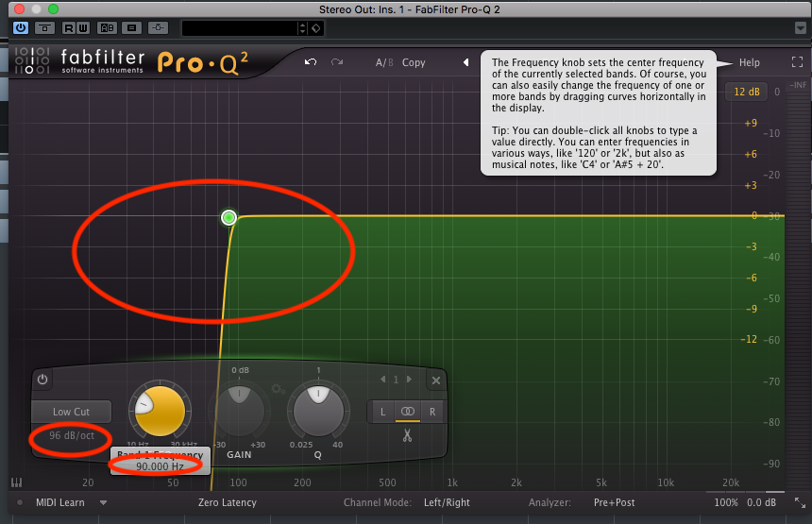Select next band with right arrow

tap(409, 380)
